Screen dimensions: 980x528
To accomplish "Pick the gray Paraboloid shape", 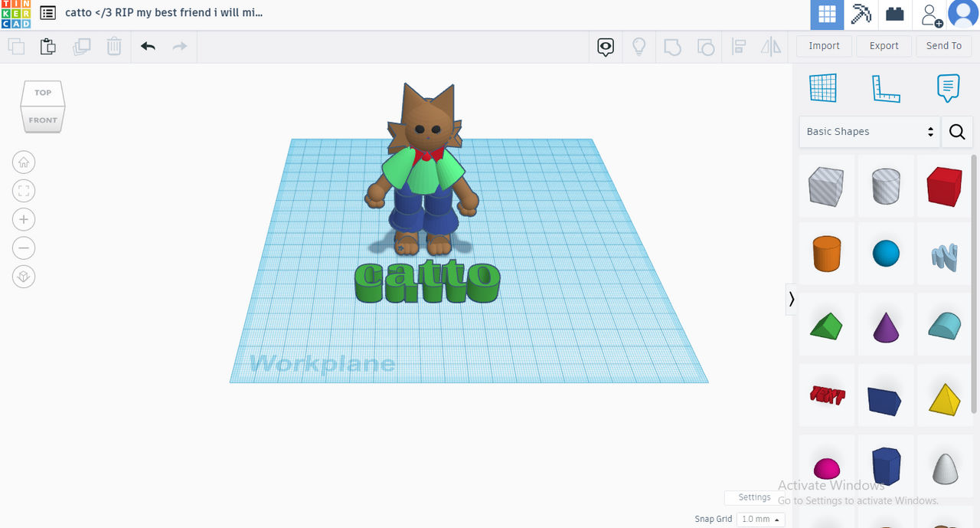I will (944, 467).
